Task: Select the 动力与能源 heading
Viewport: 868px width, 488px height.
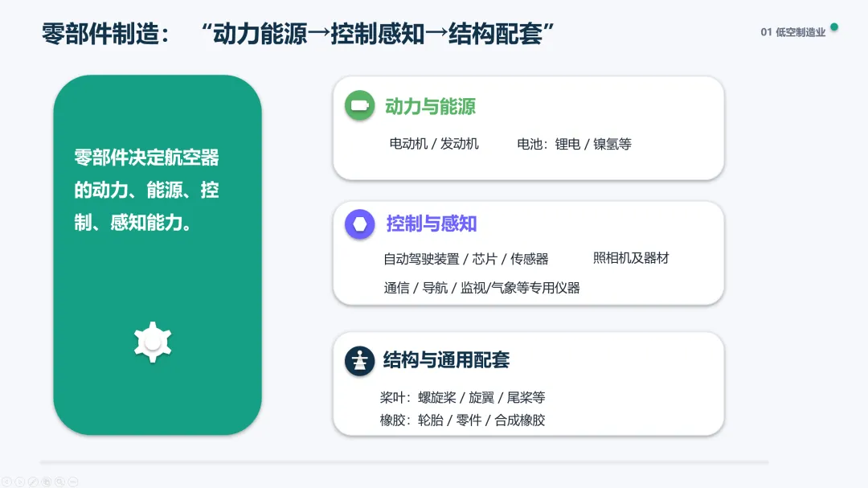Action: (430, 106)
